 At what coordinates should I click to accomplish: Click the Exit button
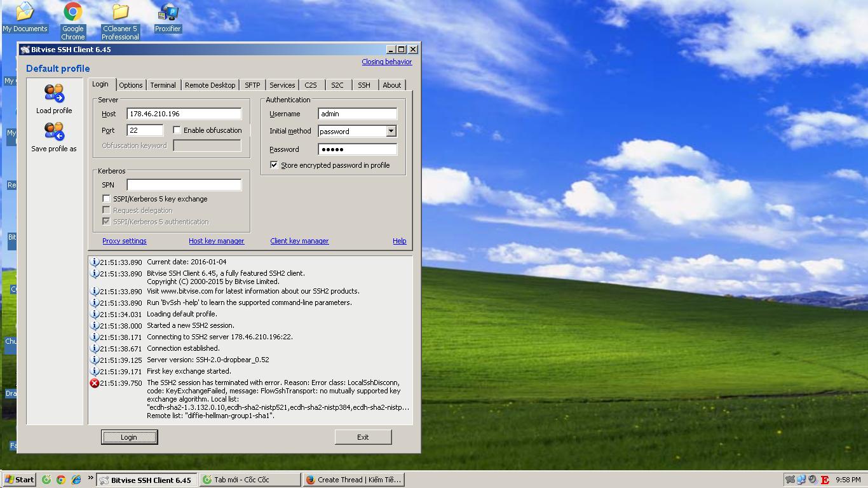click(363, 437)
